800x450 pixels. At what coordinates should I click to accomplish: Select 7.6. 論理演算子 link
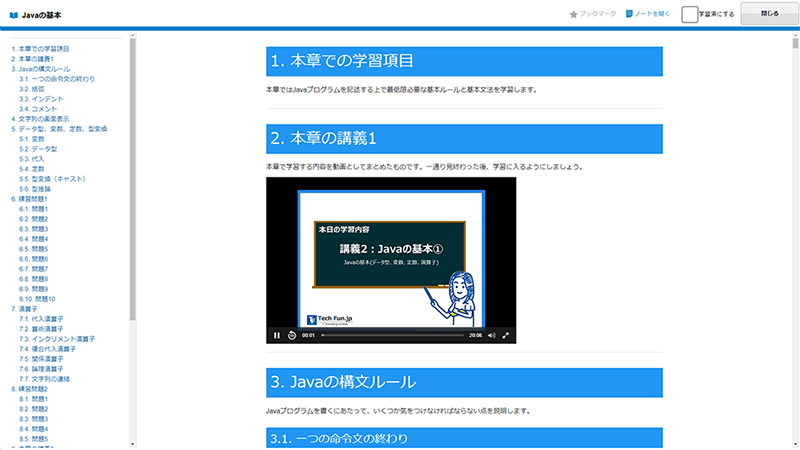pyautogui.click(x=41, y=369)
